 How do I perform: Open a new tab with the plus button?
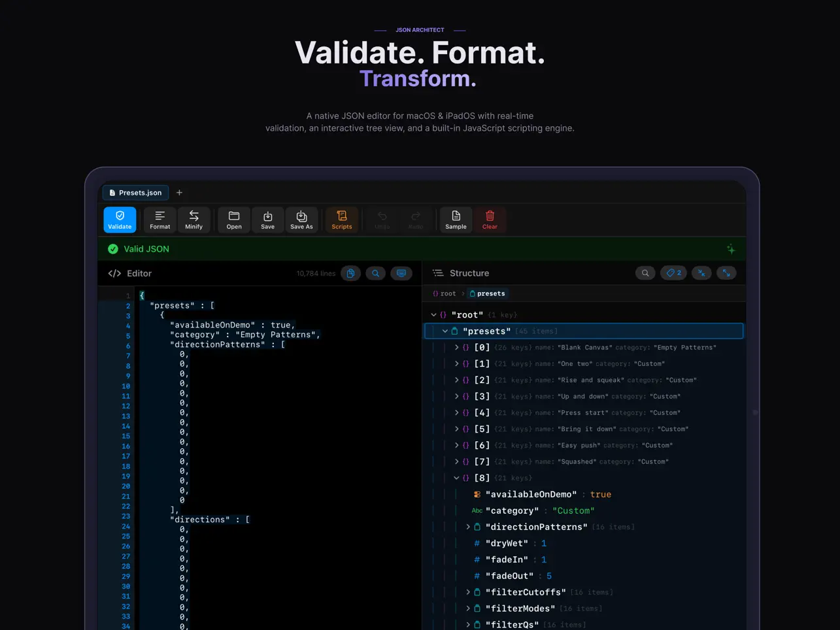[179, 192]
